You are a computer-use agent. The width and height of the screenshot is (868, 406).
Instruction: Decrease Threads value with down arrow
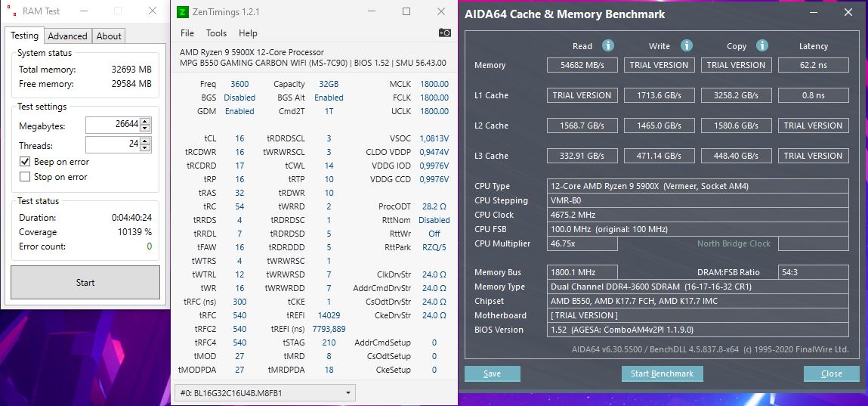click(x=145, y=148)
